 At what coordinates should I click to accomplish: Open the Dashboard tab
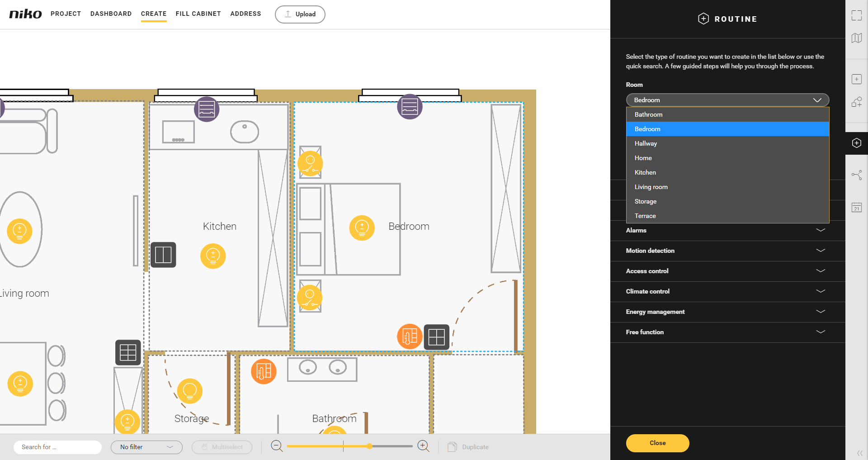[111, 14]
